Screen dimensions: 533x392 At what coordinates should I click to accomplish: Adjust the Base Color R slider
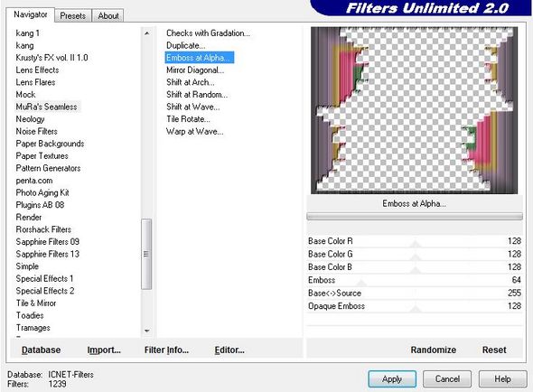(415, 241)
